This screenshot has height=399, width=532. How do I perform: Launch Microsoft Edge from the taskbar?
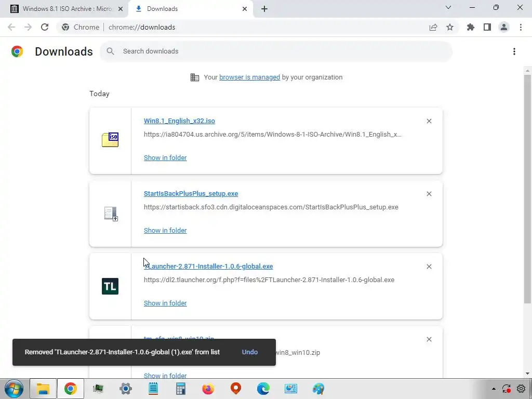[263, 389]
